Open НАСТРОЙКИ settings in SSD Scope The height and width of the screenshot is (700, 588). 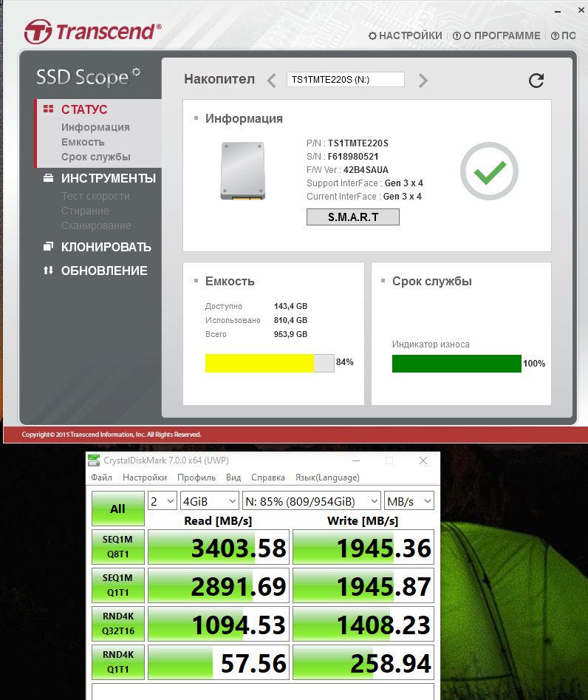pos(405,35)
